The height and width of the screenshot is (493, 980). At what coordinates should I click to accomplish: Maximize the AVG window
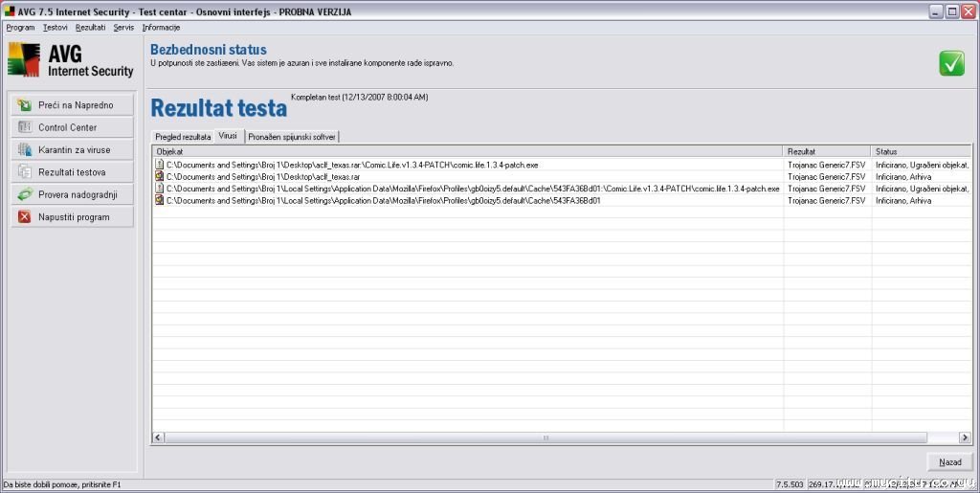click(x=951, y=11)
